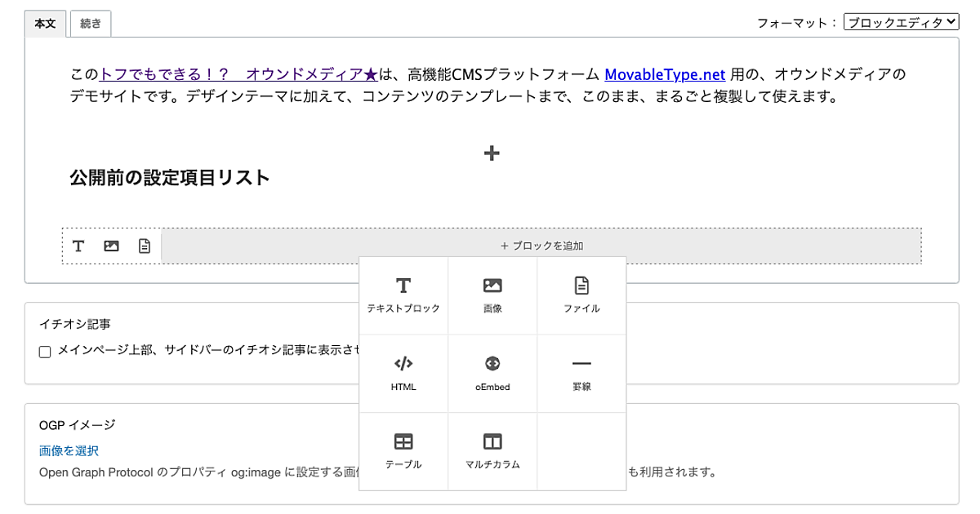Viewport: 980px width, 514px height.
Task: Choose the マルチカラム block
Action: pos(492,451)
